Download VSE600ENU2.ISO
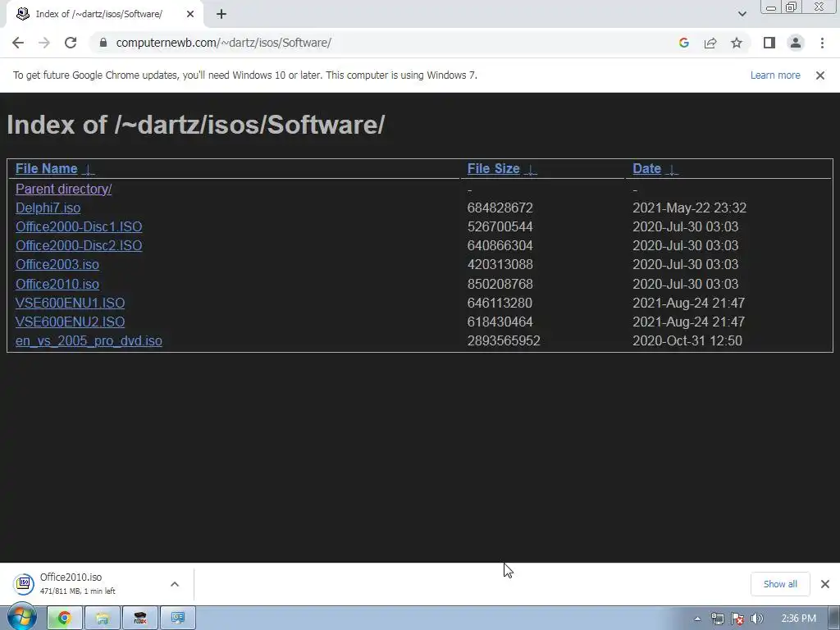 71,322
